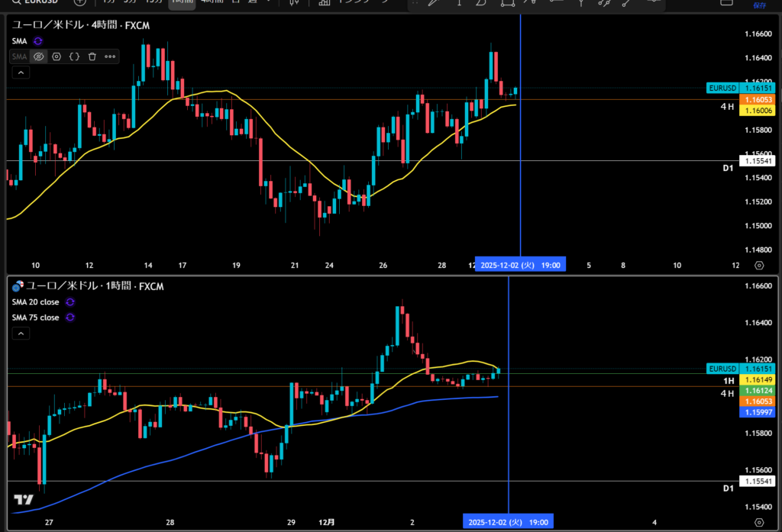Open SMA indicator settings
Image resolution: width=782 pixels, height=532 pixels.
click(x=57, y=56)
